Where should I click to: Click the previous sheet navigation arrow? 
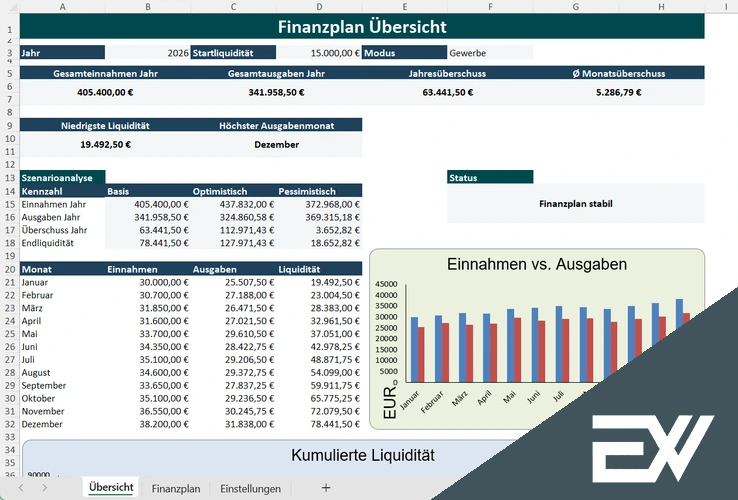pyautogui.click(x=20, y=487)
